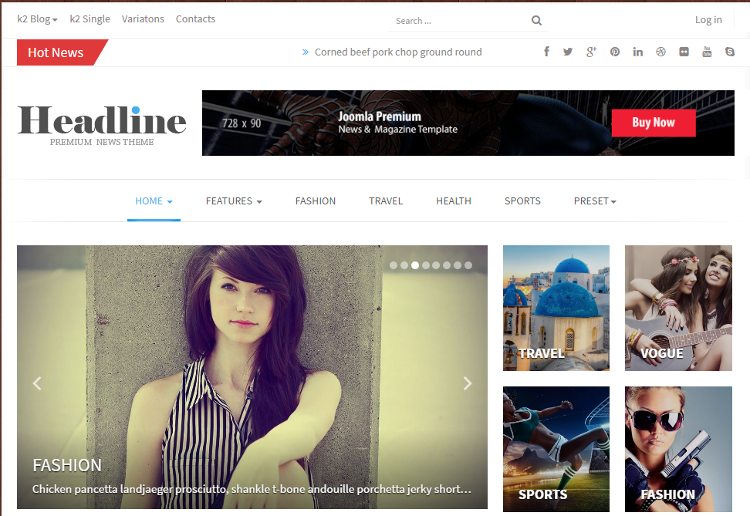Open the Preset dropdown menu
The height and width of the screenshot is (516, 750).
tap(594, 201)
